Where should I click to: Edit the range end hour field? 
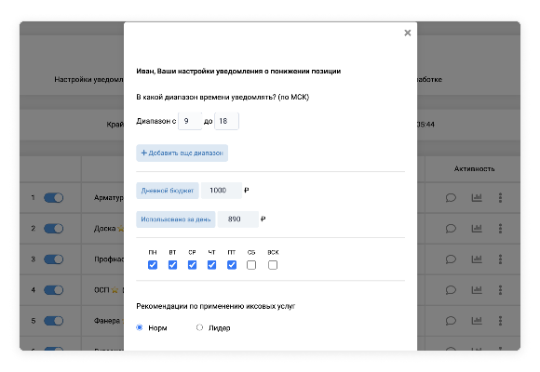(226, 121)
